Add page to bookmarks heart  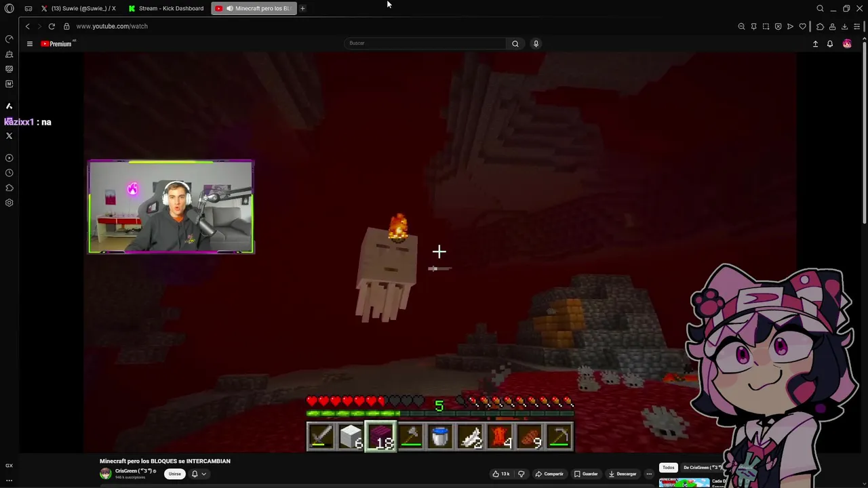803,26
